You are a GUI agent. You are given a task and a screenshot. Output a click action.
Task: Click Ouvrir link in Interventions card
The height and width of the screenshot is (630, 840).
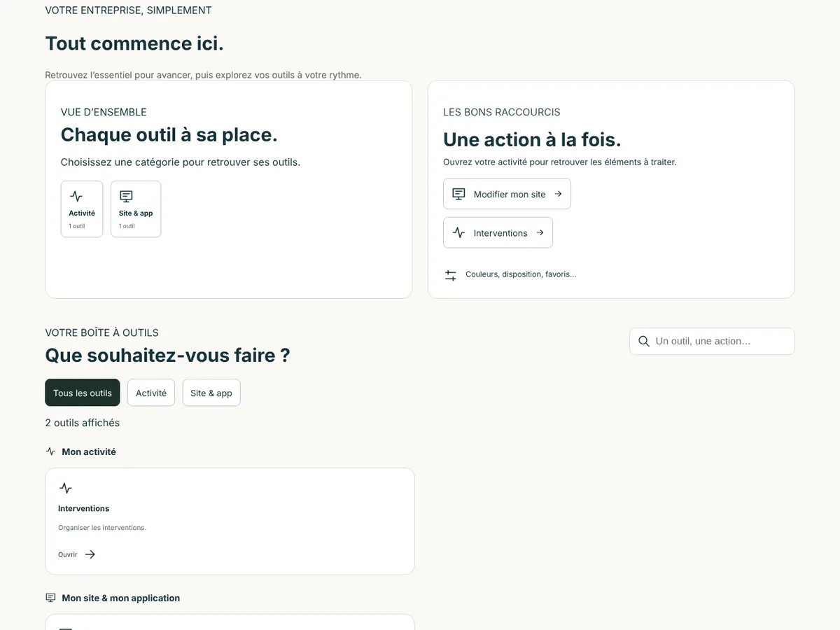[x=68, y=554]
